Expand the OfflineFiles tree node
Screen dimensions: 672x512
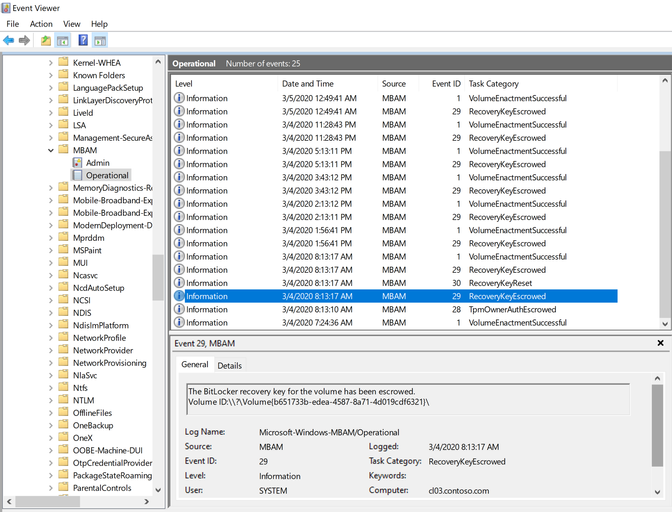pyautogui.click(x=51, y=413)
